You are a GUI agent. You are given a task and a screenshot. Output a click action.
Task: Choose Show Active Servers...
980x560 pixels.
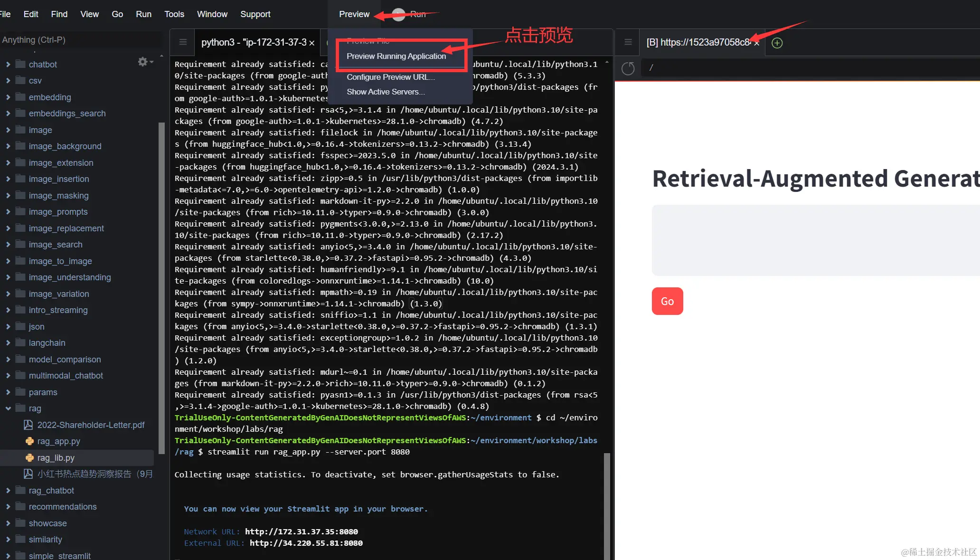(386, 92)
